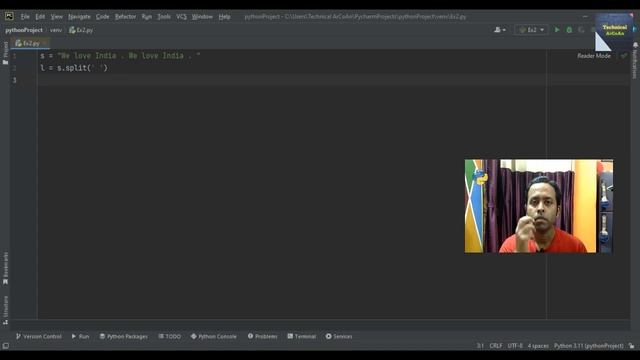Click the lock icon in status bar
640x360 pixels.
(631, 346)
